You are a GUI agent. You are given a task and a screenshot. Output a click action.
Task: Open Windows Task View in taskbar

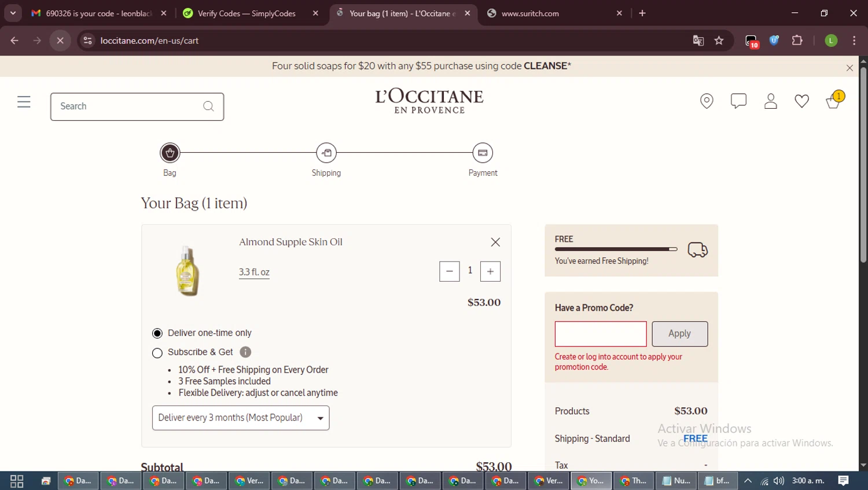tap(17, 481)
